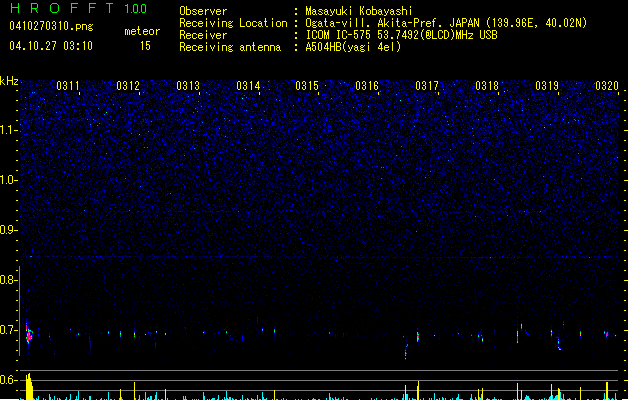Select antenna text A504HB(yagi 4el)
Screen dimensions: 629x400
pos(353,47)
